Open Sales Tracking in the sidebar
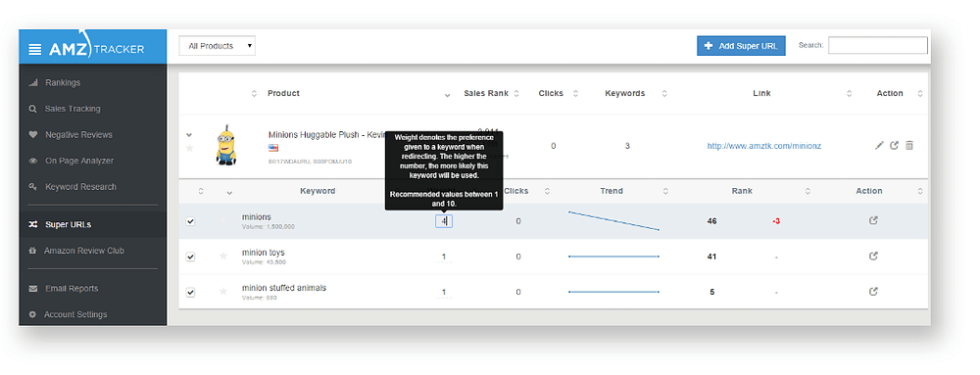The image size is (980, 375). coord(72,109)
